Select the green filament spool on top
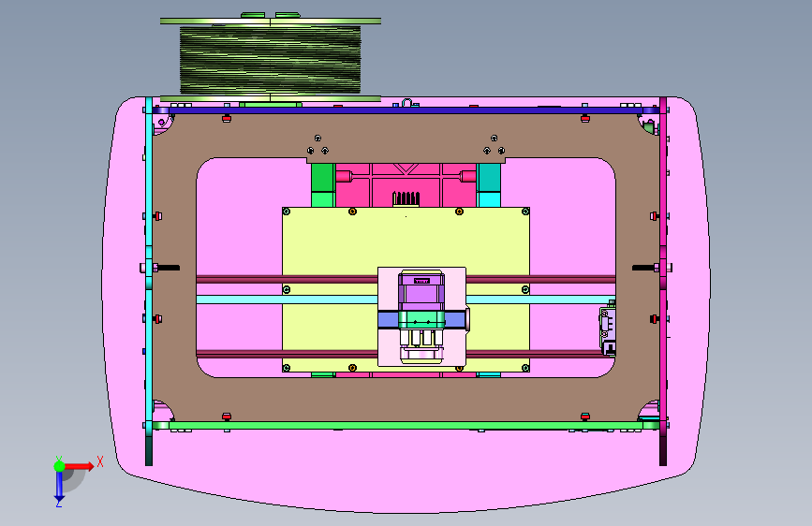 [271, 58]
